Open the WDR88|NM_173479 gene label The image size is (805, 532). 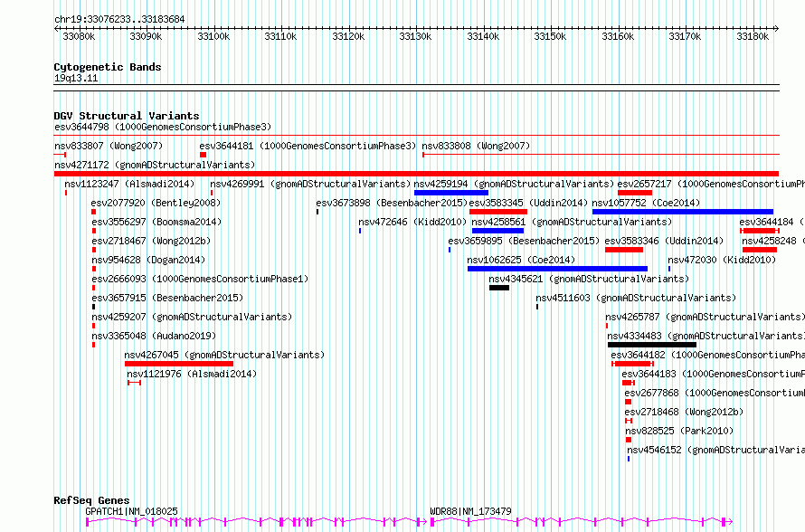click(470, 511)
